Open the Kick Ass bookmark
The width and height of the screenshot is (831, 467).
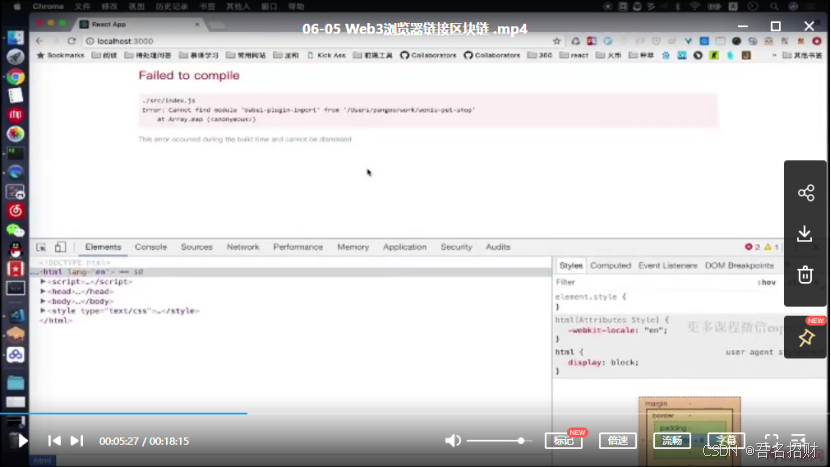click(x=326, y=55)
